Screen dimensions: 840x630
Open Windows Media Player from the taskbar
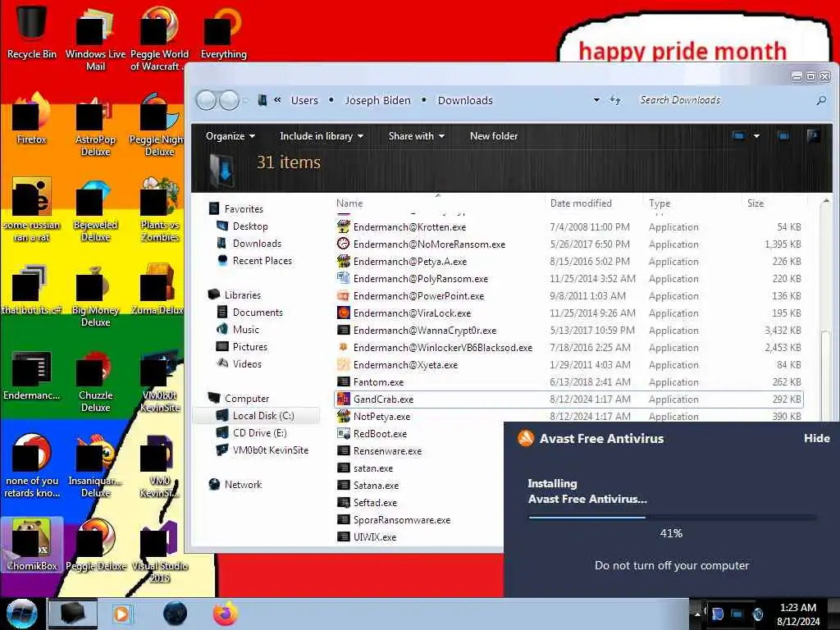[x=123, y=614]
